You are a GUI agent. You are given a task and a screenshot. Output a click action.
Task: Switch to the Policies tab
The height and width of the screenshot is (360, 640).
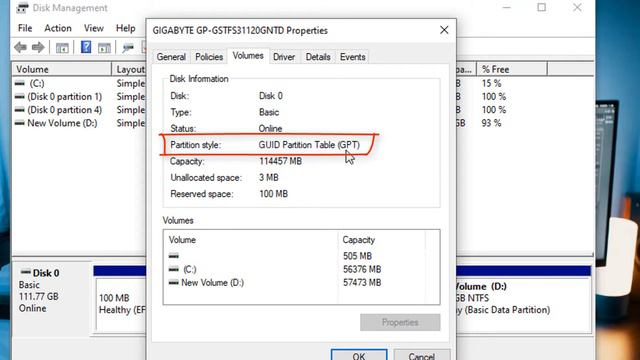pos(209,57)
